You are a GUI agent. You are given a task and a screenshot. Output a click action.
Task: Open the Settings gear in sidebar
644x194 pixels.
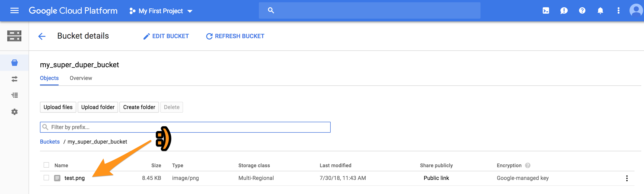[x=15, y=112]
